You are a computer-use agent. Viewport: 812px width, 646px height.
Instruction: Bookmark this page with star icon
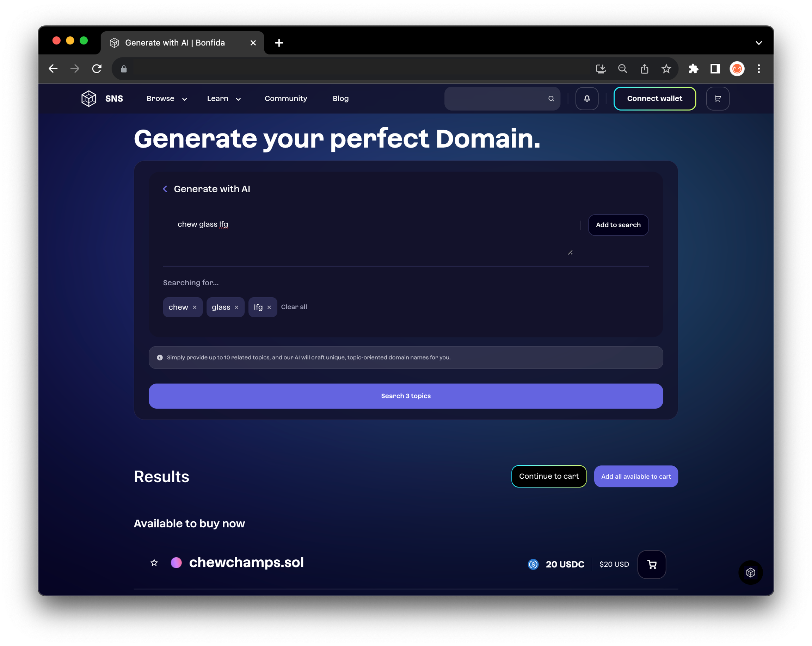tap(666, 69)
